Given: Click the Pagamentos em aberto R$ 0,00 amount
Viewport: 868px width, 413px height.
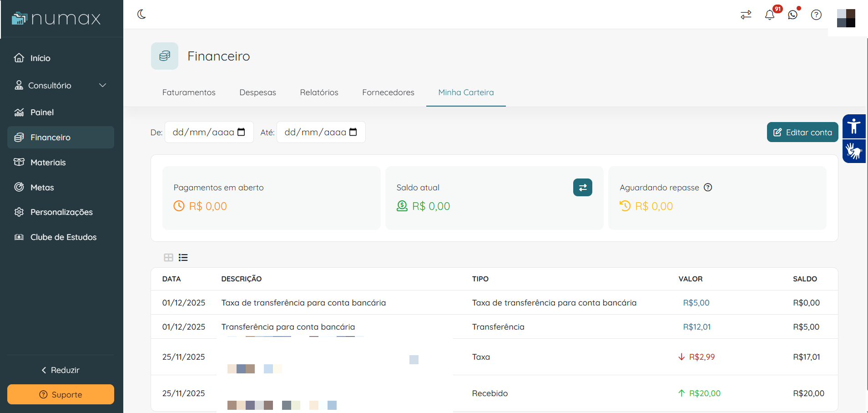Looking at the screenshot, I should coord(208,206).
